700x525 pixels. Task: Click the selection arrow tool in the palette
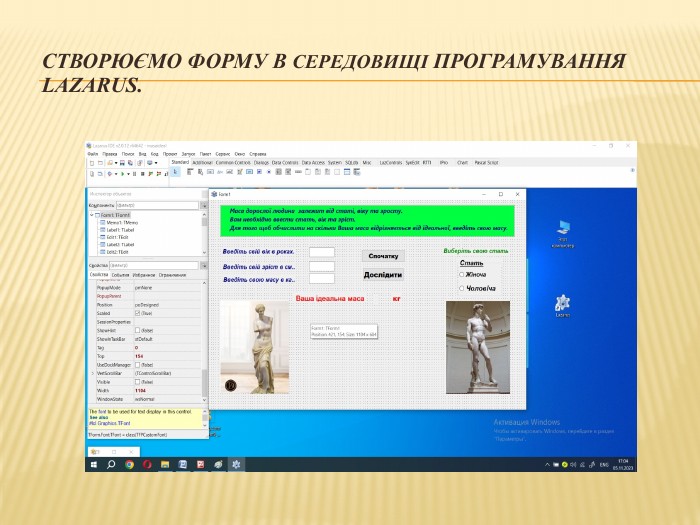[175, 172]
